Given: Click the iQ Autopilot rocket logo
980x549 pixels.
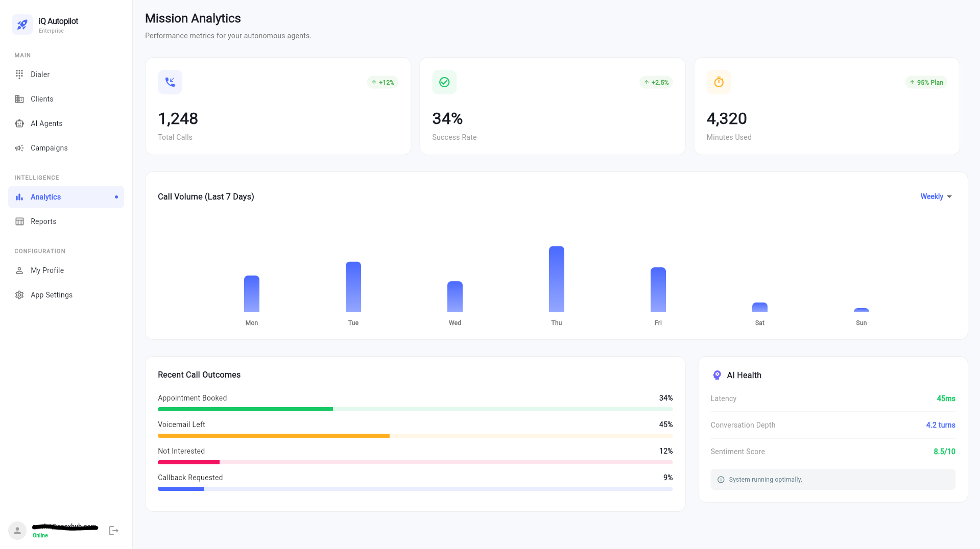Looking at the screenshot, I should [x=22, y=24].
